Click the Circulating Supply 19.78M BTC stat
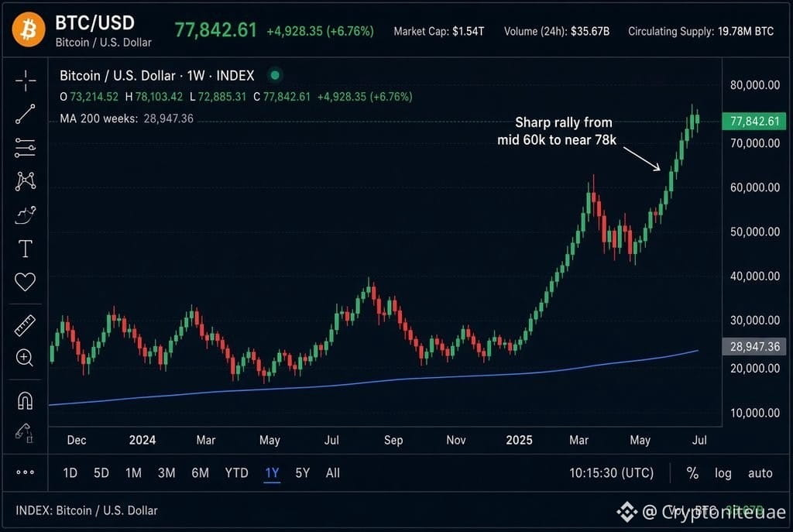This screenshot has width=793, height=532. [x=701, y=31]
